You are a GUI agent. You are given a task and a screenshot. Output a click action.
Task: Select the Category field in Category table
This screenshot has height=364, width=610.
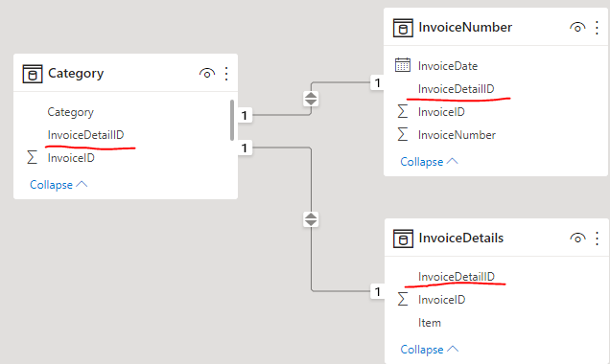[70, 112]
